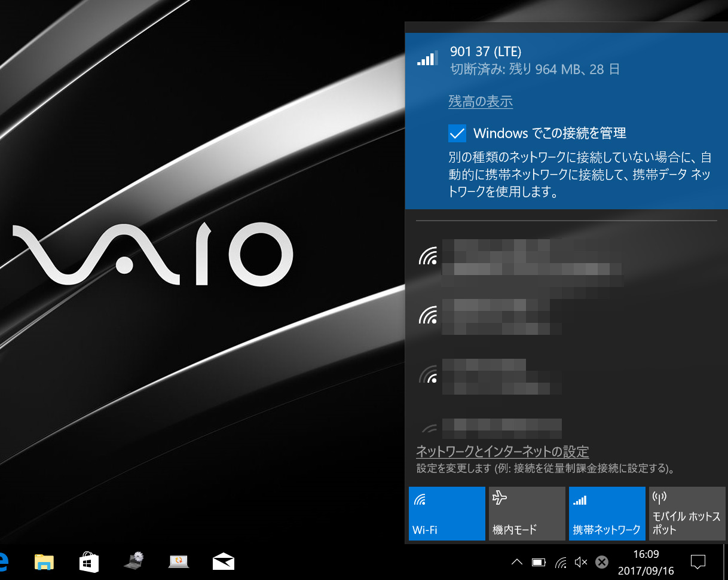Open the 残高の表示 link
728x580 pixels.
tap(481, 102)
